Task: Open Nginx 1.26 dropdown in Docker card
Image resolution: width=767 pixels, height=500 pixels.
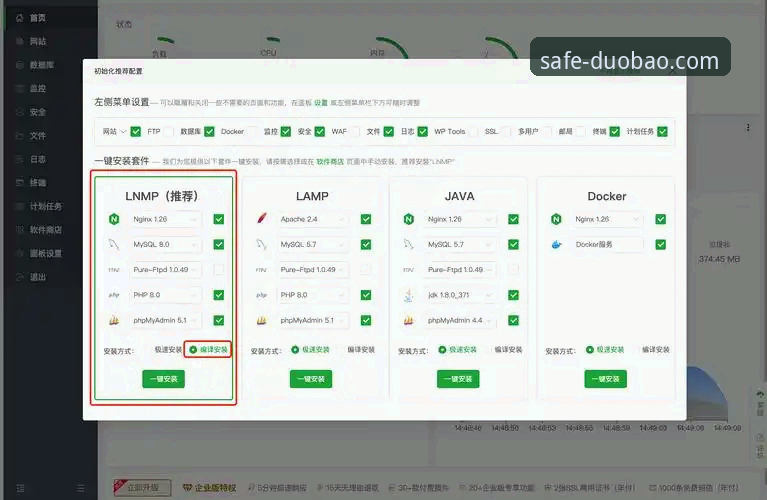Action: coord(607,219)
